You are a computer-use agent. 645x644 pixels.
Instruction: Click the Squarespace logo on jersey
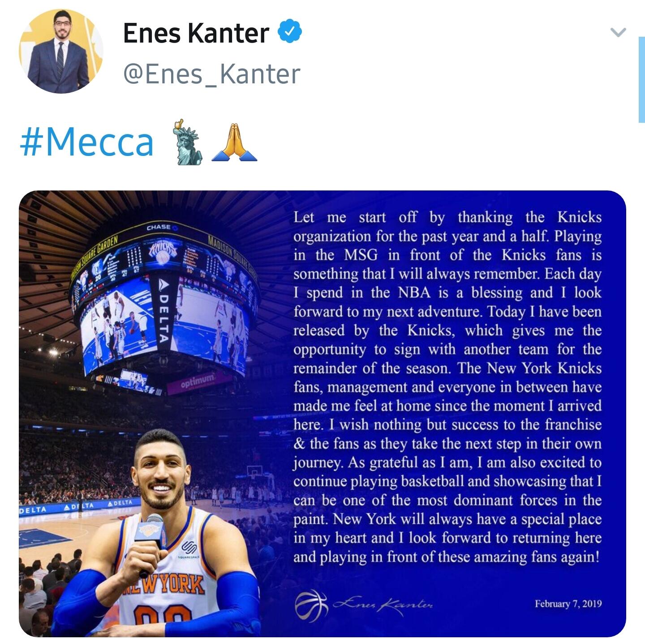188,549
